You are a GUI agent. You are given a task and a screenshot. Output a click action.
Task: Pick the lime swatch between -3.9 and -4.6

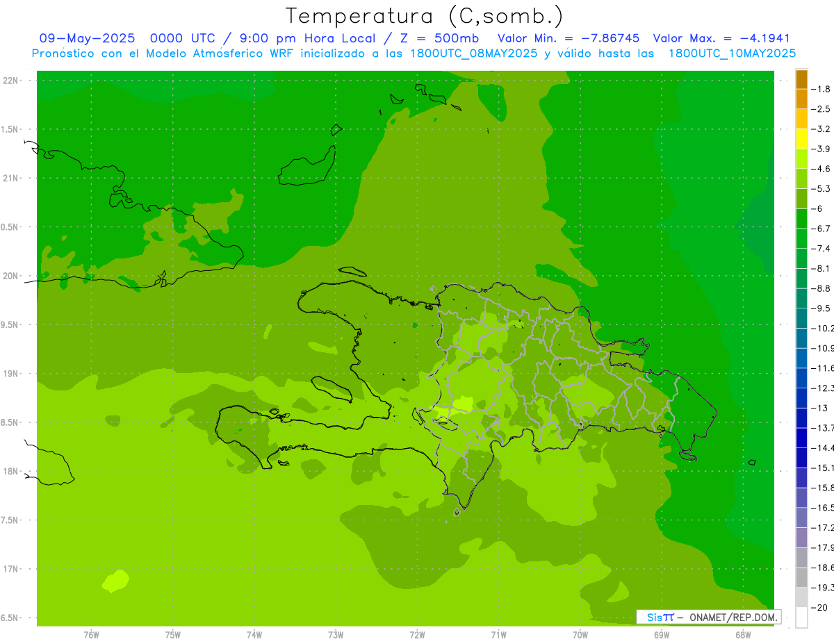pos(801,159)
